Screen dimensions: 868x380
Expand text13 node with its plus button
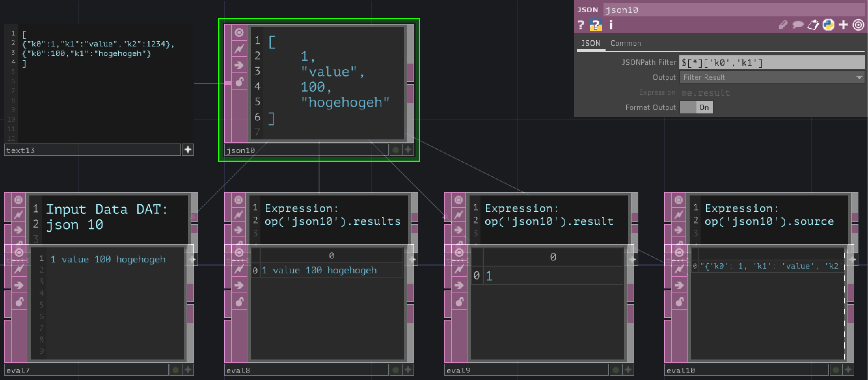coord(188,150)
